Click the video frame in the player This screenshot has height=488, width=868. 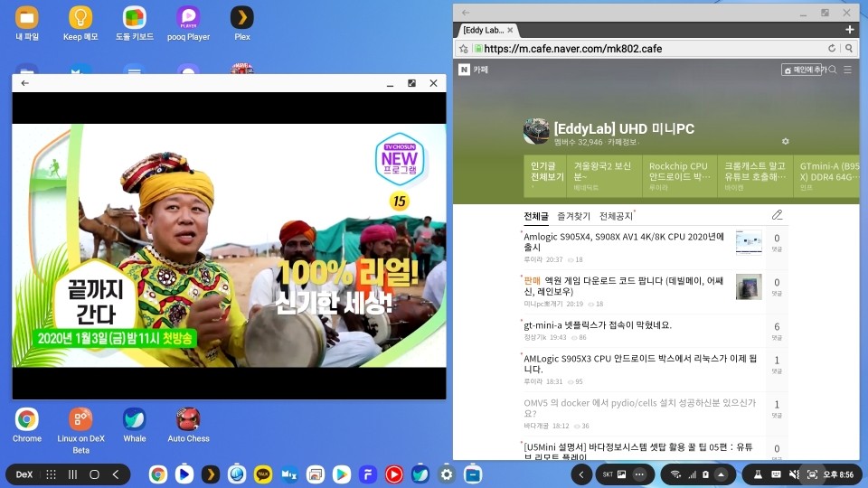click(x=229, y=245)
